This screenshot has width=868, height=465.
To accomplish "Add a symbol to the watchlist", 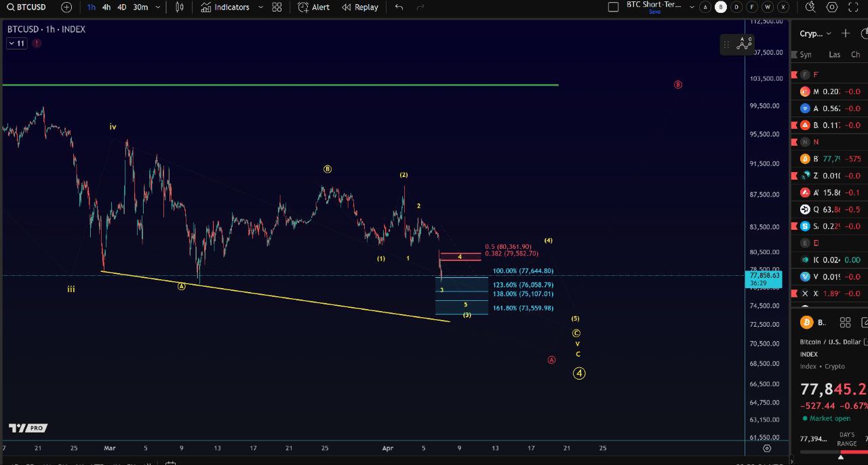I will [846, 33].
